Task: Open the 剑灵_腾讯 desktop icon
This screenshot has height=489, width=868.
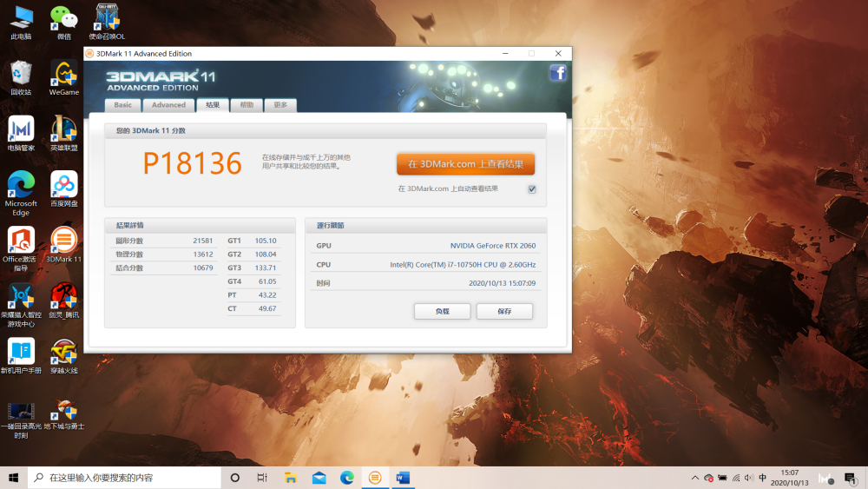Action: tap(64, 301)
